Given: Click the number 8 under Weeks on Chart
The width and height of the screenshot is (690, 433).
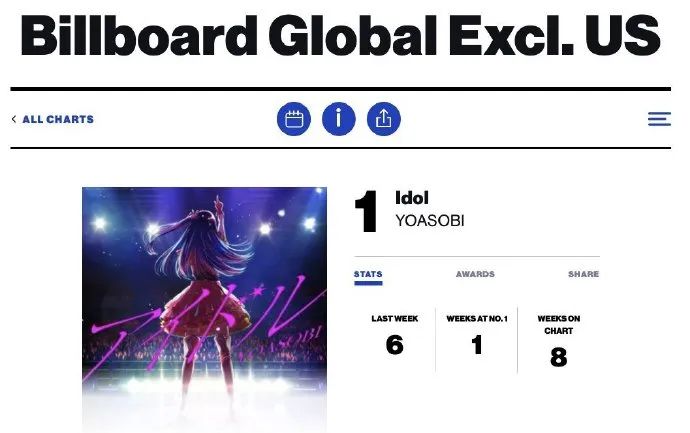Looking at the screenshot, I should click(558, 356).
